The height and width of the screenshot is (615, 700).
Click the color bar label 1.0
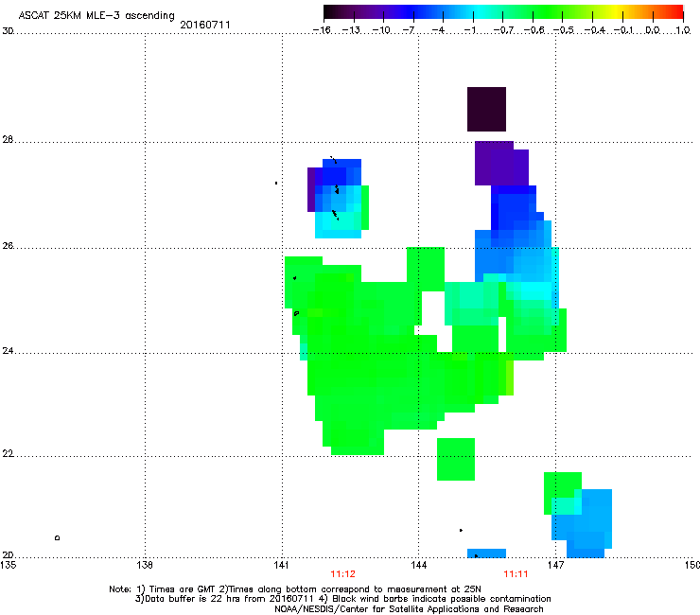tap(683, 30)
